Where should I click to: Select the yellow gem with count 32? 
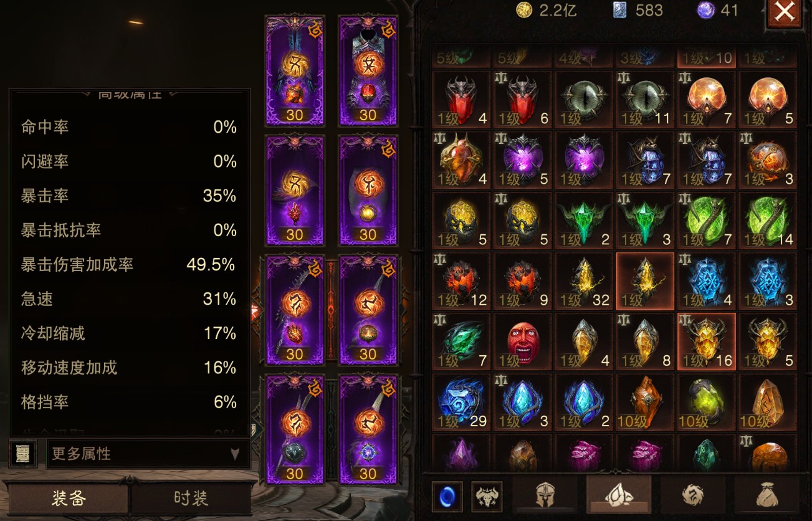coord(583,281)
